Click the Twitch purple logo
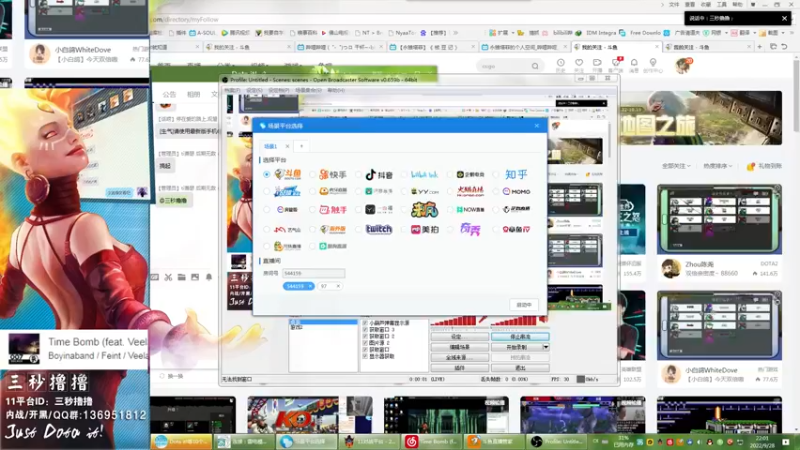Screen dimensions: 800x450 (x=379, y=230)
